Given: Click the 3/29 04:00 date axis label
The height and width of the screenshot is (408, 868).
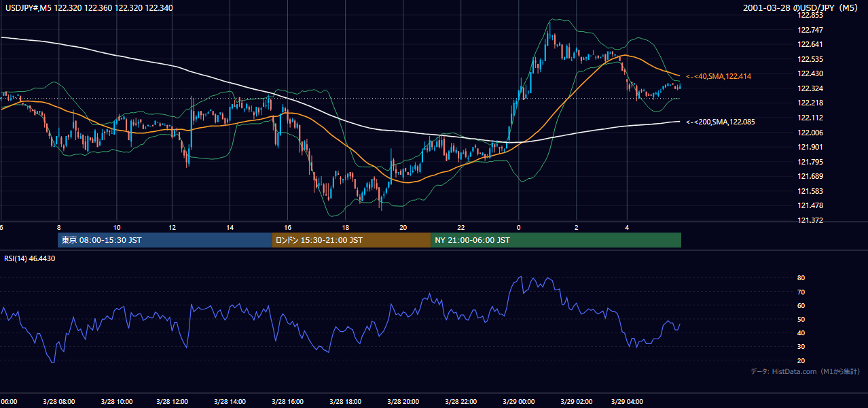Looking at the screenshot, I should [x=628, y=402].
